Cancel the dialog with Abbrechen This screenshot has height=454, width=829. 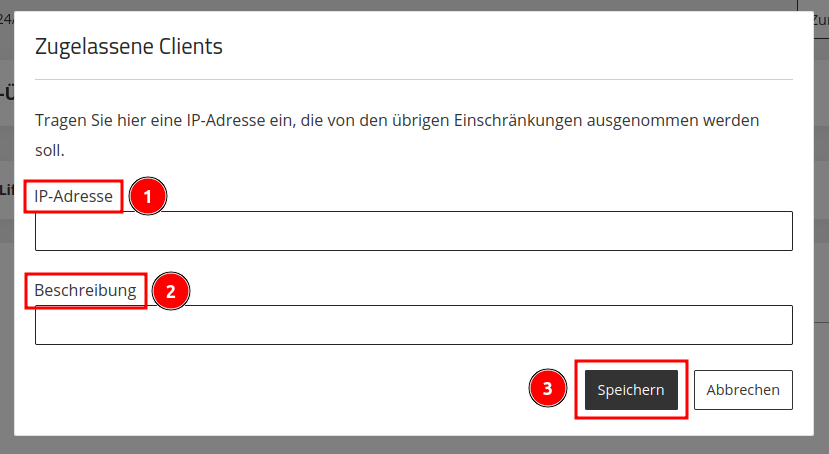[x=743, y=390]
